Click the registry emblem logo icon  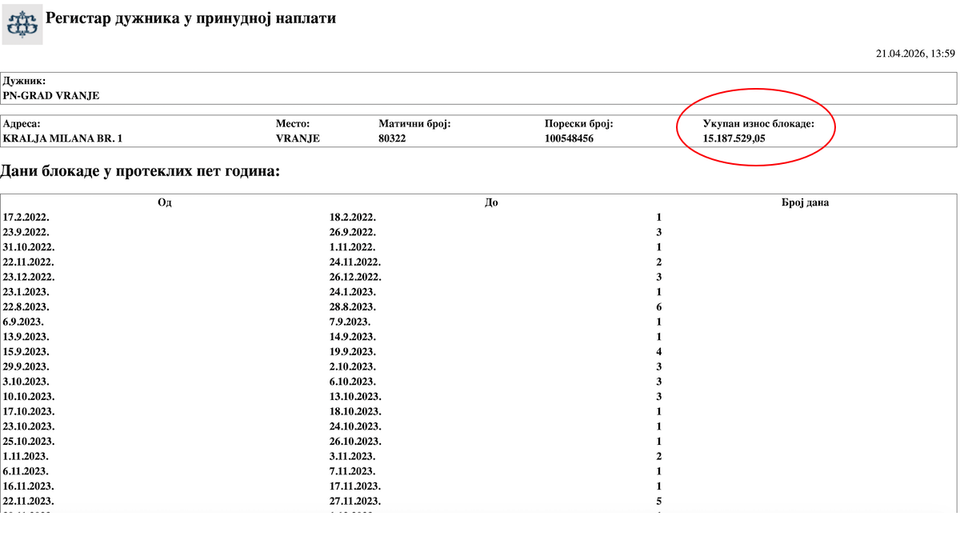tap(22, 24)
